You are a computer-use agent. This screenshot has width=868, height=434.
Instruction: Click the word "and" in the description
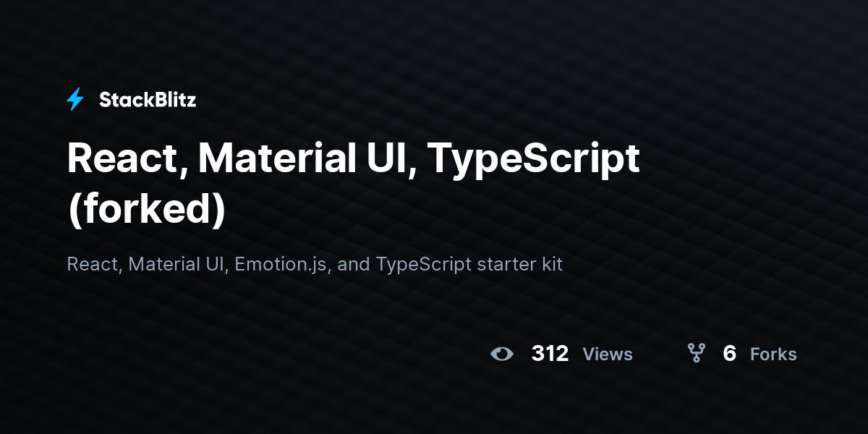pos(354,265)
